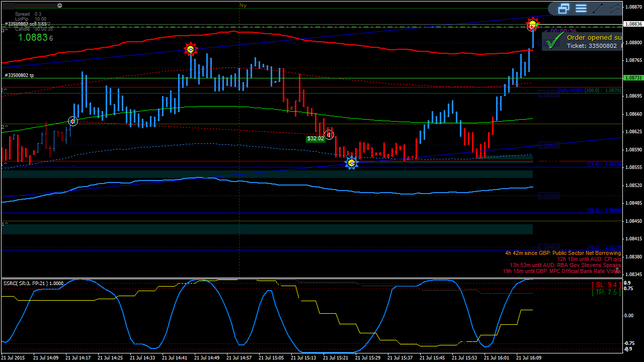This screenshot has width=644, height=362.
Task: Click the 21 Jul 14:33 time axis label
Action: coord(143,358)
